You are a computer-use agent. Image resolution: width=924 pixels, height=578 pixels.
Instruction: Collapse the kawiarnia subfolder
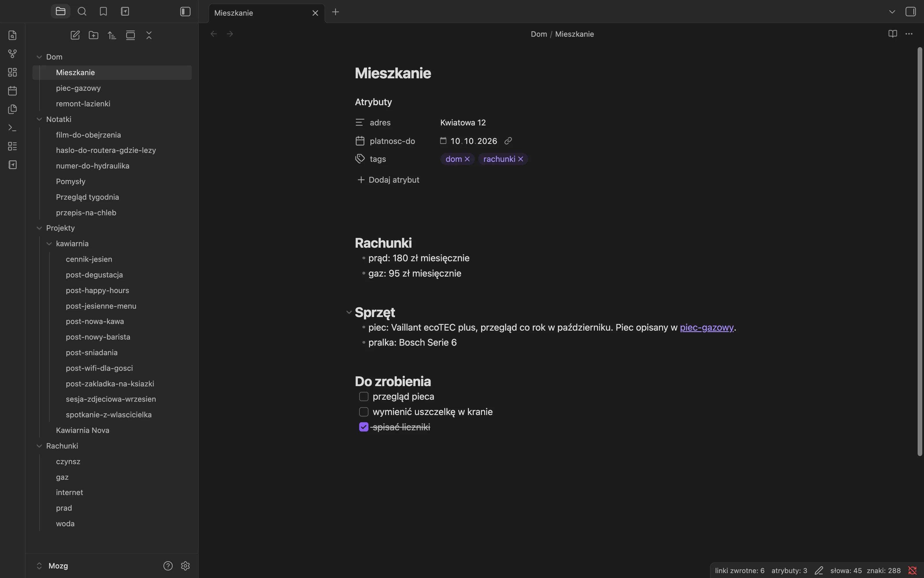tap(49, 244)
